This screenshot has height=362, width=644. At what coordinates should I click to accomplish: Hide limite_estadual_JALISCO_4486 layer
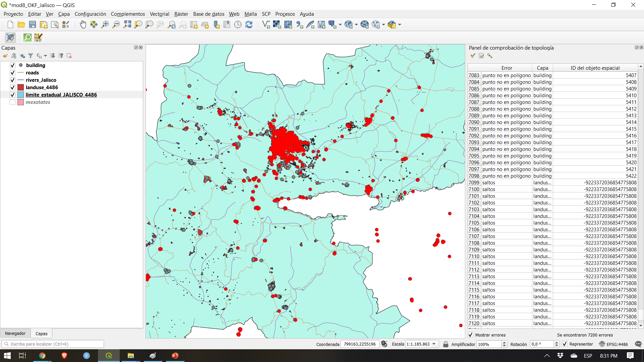point(12,95)
